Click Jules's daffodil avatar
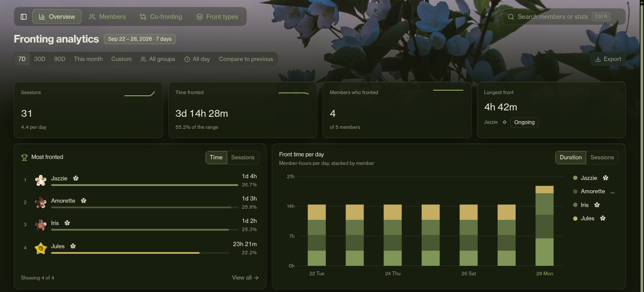644x292 pixels. tap(41, 248)
